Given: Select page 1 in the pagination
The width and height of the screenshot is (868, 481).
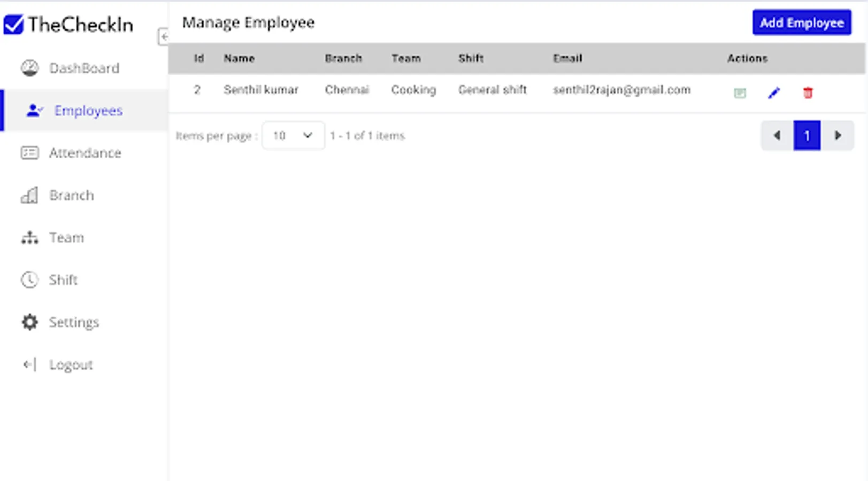Looking at the screenshot, I should coord(806,135).
